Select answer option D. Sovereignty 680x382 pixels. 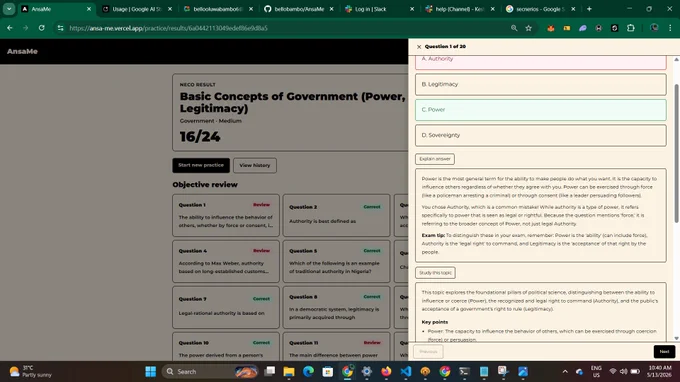(540, 135)
